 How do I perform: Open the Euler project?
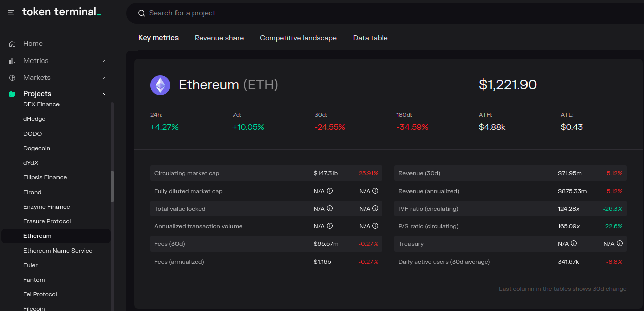pos(30,265)
